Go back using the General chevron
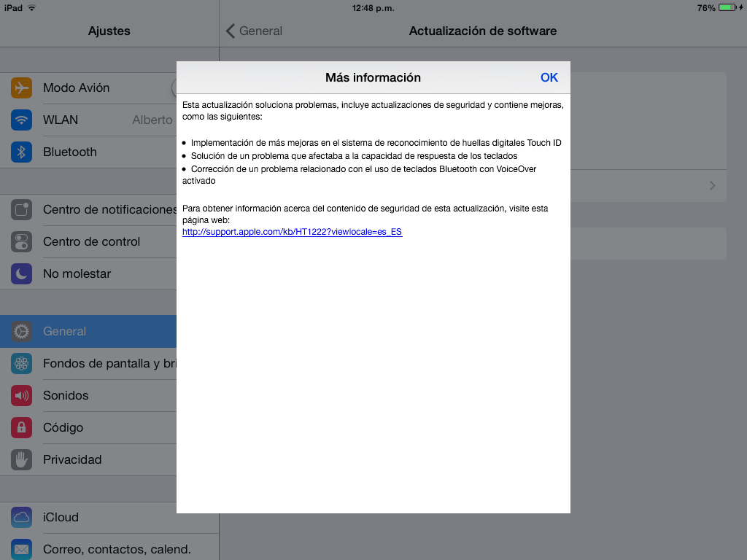The height and width of the screenshot is (560, 747). click(x=254, y=31)
